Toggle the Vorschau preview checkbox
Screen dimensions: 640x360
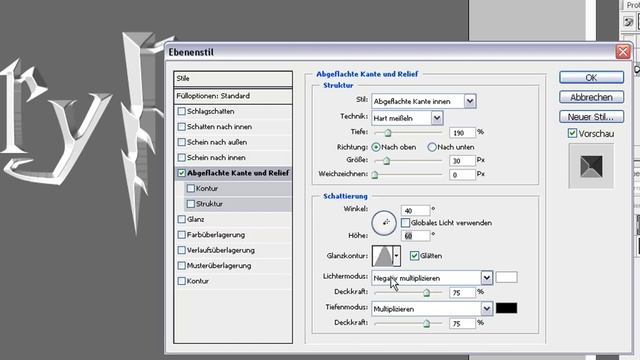coord(572,133)
